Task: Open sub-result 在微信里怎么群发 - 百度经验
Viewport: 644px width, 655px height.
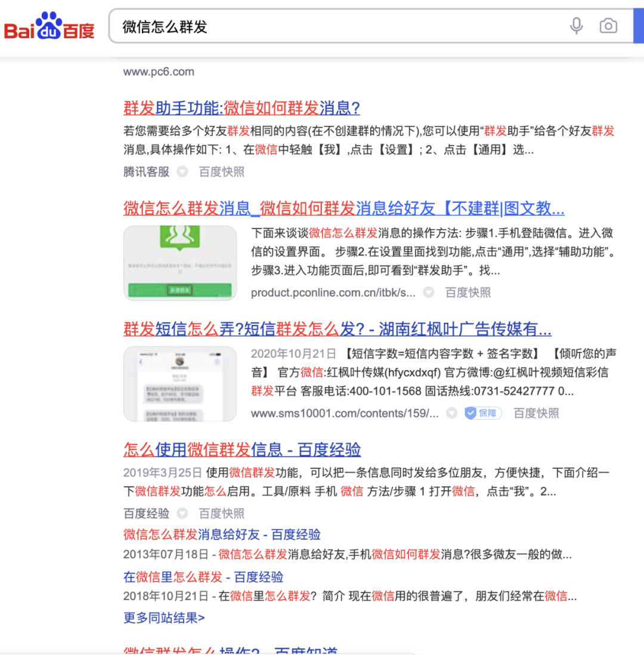Action: coord(203,577)
